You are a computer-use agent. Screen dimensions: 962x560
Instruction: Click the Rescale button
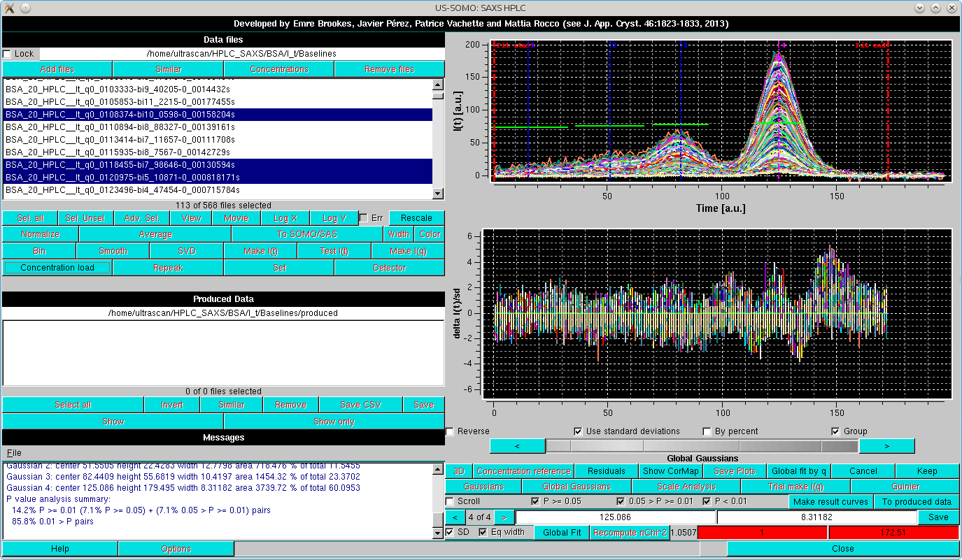[x=416, y=218]
